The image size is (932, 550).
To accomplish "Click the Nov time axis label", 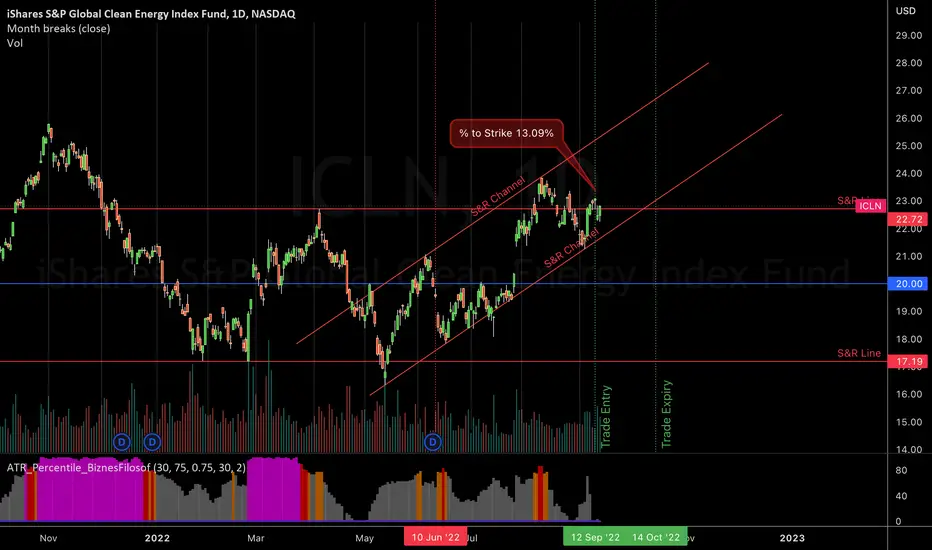I will pos(48,538).
